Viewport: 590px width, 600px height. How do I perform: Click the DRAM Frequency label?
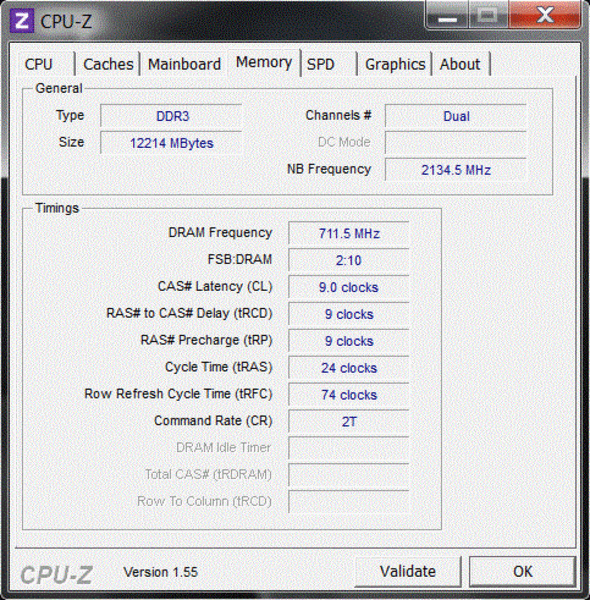click(220, 233)
